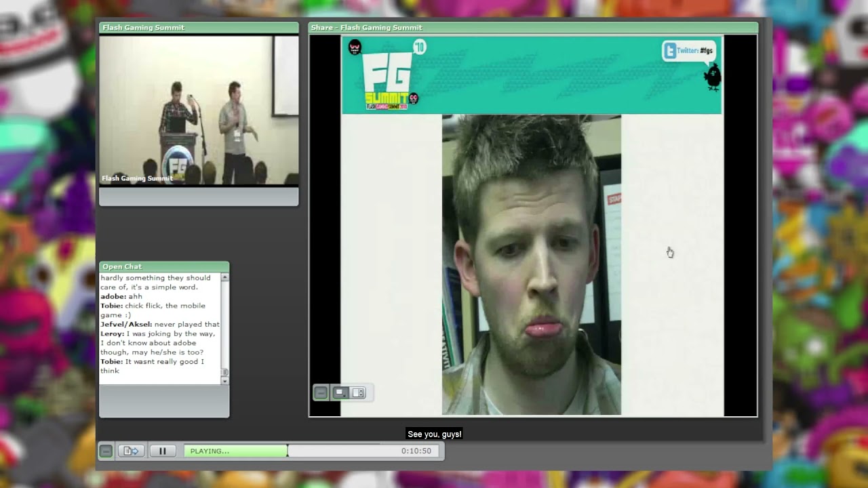Pause the recording playback
This screenshot has width=868, height=488.
point(163,451)
